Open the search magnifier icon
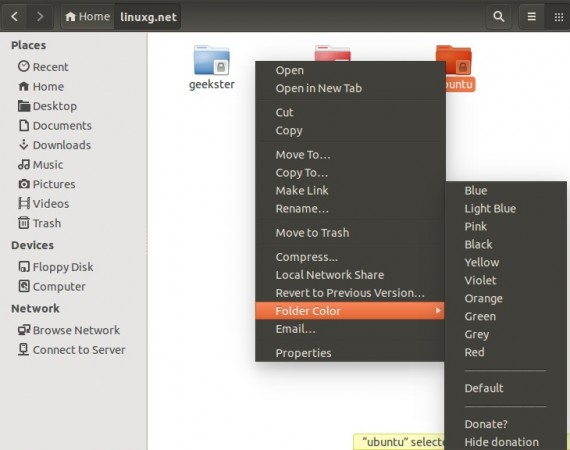Image resolution: width=570 pixels, height=450 pixels. [498, 16]
